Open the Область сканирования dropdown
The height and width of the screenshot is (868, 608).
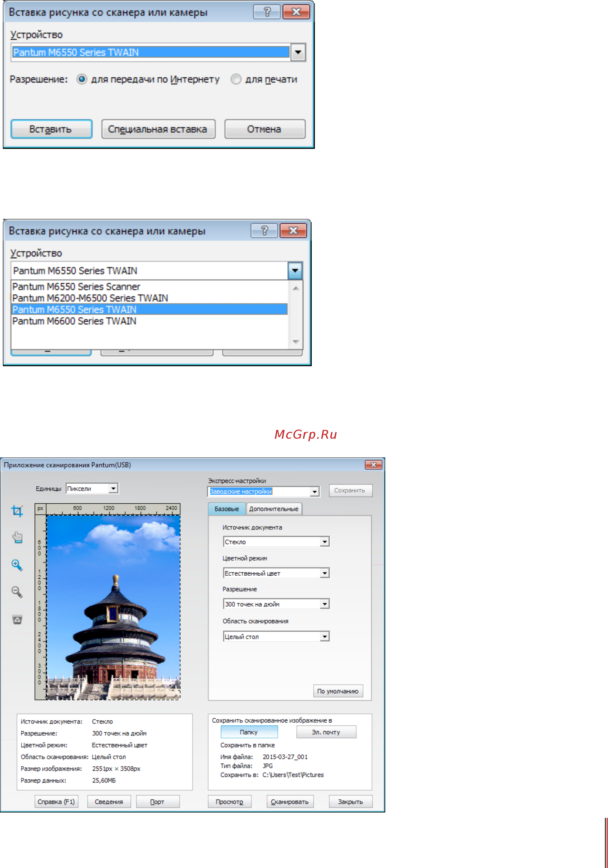(x=324, y=636)
